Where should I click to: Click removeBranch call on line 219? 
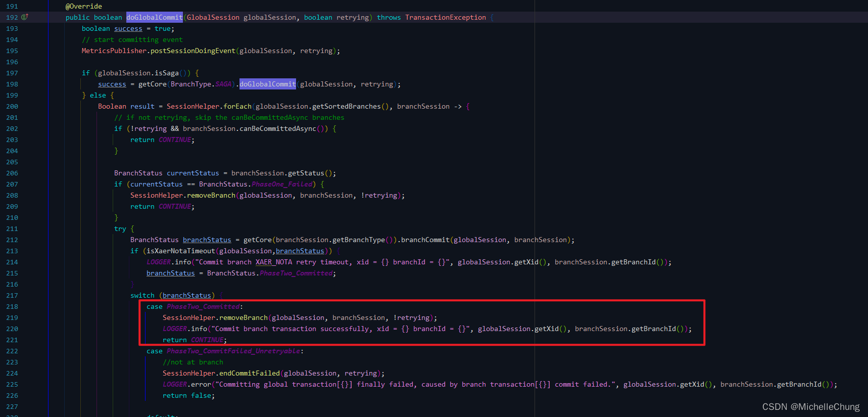point(244,317)
